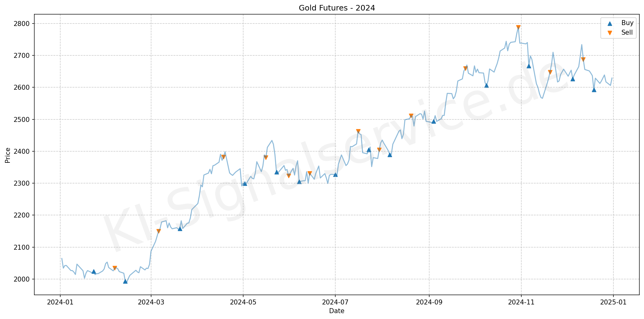The height and width of the screenshot is (319, 644).
Task: Select the Sell marker in February 2024
Action: click(x=115, y=268)
